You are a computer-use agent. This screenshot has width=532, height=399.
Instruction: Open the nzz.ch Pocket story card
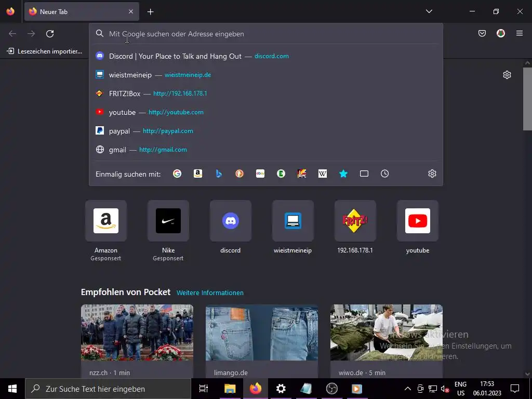pos(137,341)
